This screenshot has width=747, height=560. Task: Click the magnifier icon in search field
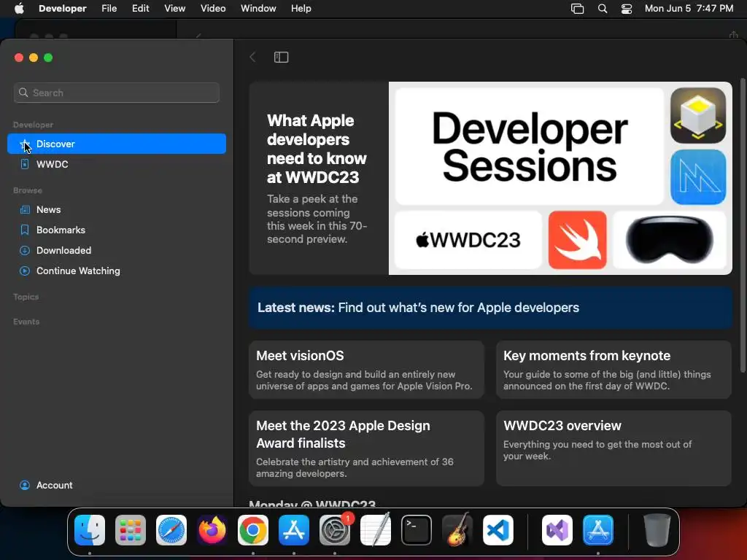[23, 93]
